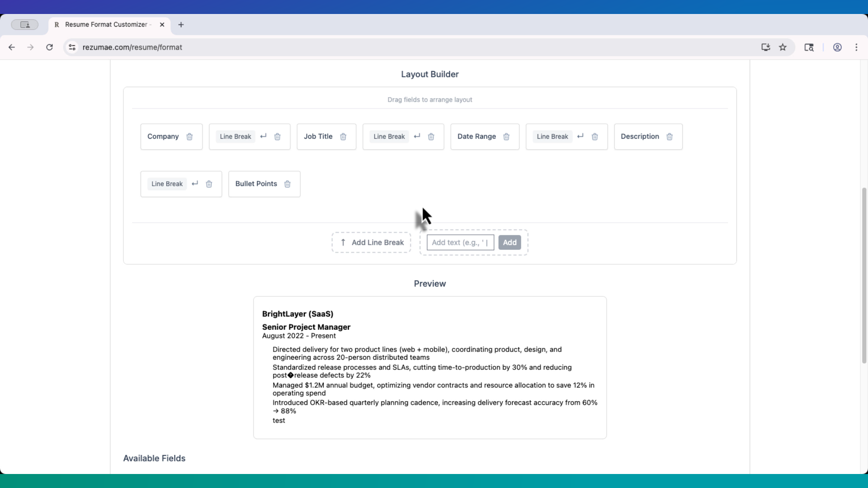Screen dimensions: 868x488
Task: Click trash icon on the Date Range field
Action: 506,136
